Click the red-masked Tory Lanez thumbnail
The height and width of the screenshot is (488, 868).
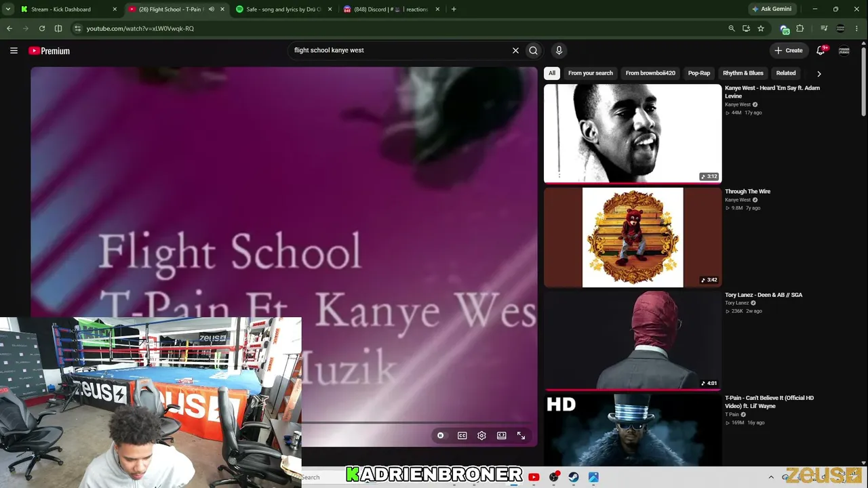tap(633, 341)
